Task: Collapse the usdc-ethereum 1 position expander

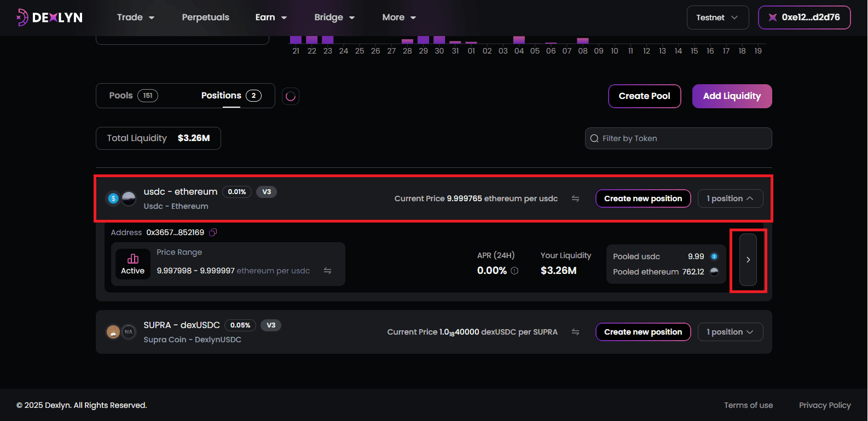Action: pyautogui.click(x=730, y=198)
